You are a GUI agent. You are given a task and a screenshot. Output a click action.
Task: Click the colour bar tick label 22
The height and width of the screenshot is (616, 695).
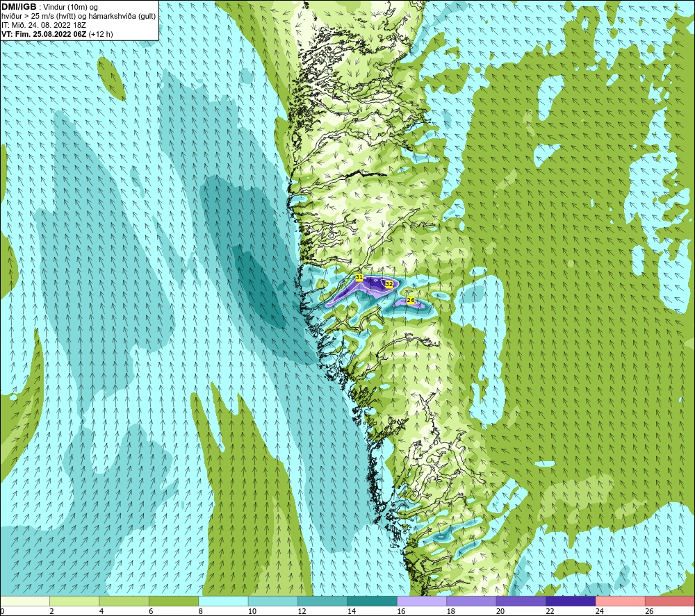click(x=550, y=611)
